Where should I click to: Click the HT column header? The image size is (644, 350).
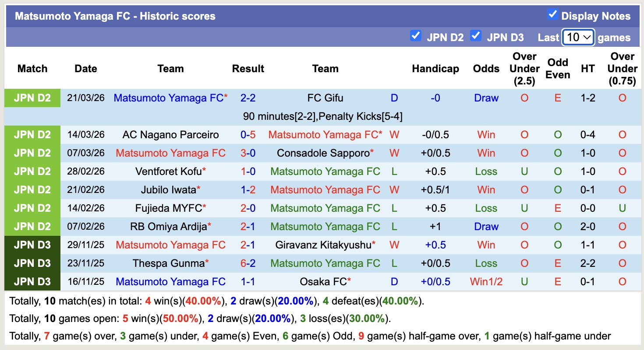click(x=588, y=69)
